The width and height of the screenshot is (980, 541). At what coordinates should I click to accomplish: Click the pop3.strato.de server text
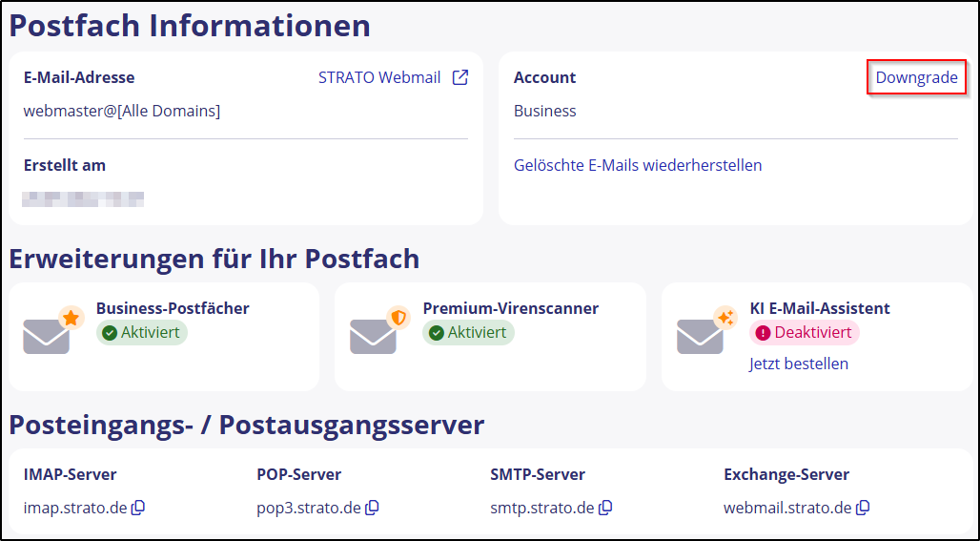[309, 508]
